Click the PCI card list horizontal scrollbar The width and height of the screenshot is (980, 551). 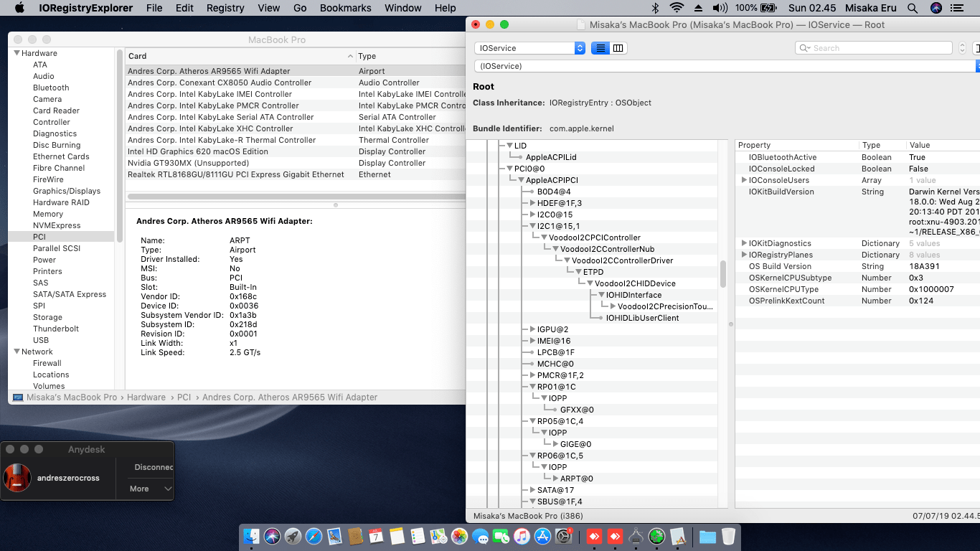pos(297,196)
